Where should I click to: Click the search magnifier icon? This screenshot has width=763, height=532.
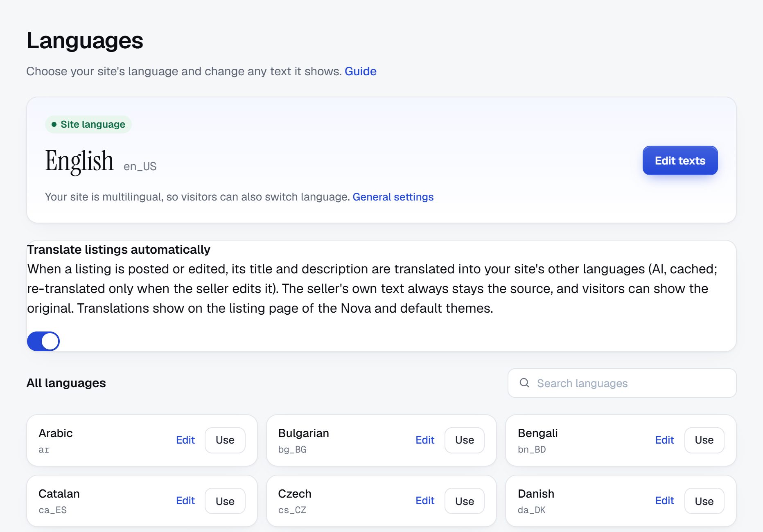[x=524, y=383]
